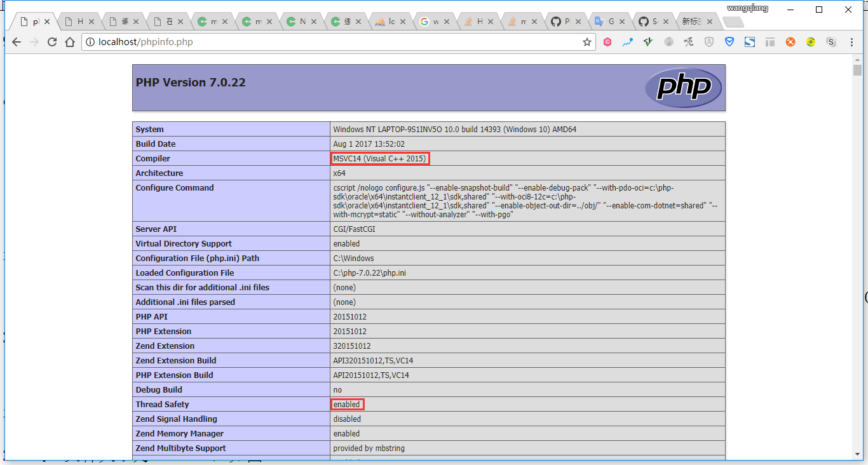The image size is (868, 465).
Task: Open the browser home page
Action: (x=70, y=42)
